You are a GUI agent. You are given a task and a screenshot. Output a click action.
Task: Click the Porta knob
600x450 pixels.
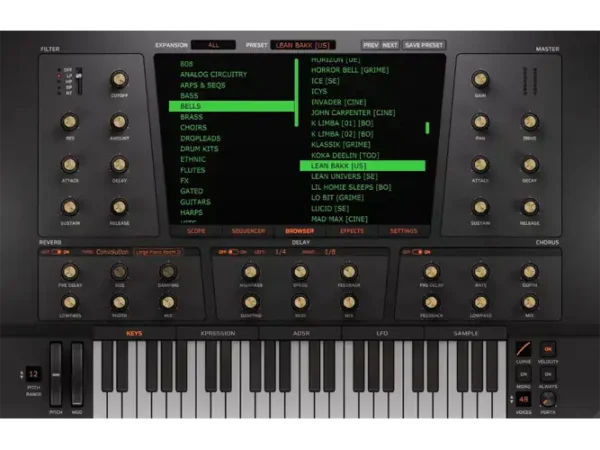click(x=548, y=399)
